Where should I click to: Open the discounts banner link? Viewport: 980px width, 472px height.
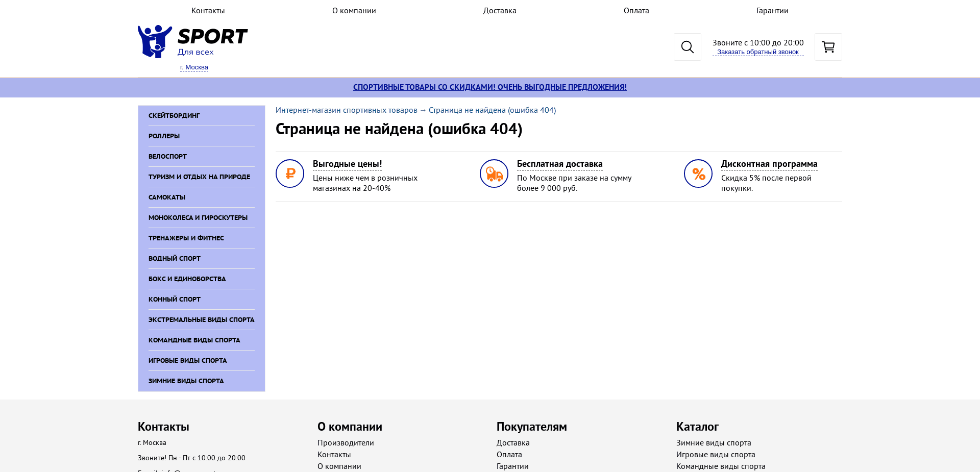(x=489, y=87)
